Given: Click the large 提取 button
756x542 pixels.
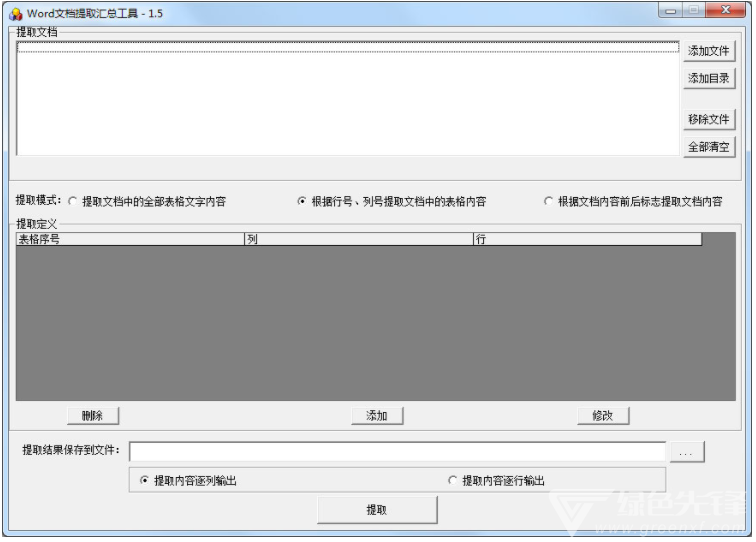Looking at the screenshot, I should click(x=377, y=510).
